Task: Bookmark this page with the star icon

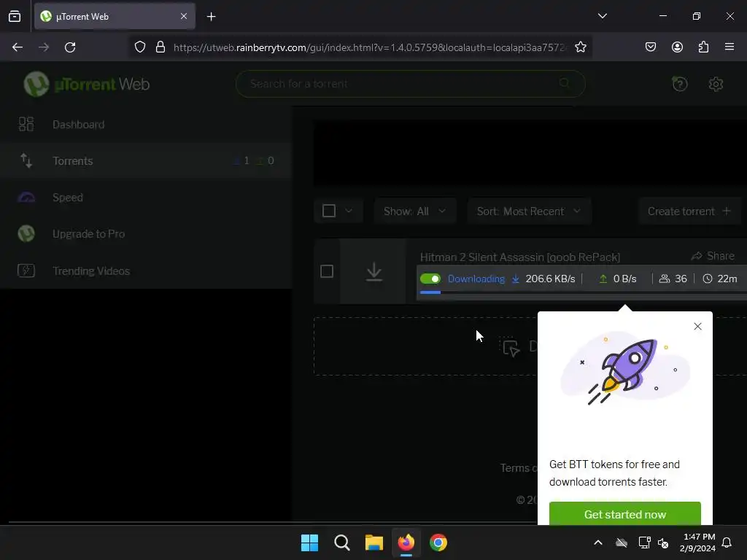Action: click(x=580, y=47)
